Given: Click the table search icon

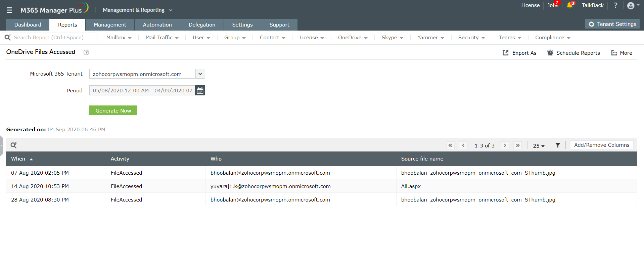Looking at the screenshot, I should (x=13, y=145).
